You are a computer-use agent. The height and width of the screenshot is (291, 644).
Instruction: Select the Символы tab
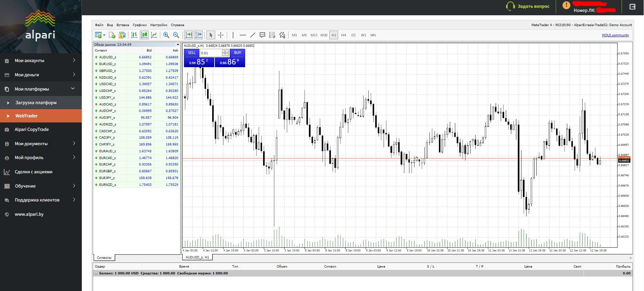[x=104, y=258]
